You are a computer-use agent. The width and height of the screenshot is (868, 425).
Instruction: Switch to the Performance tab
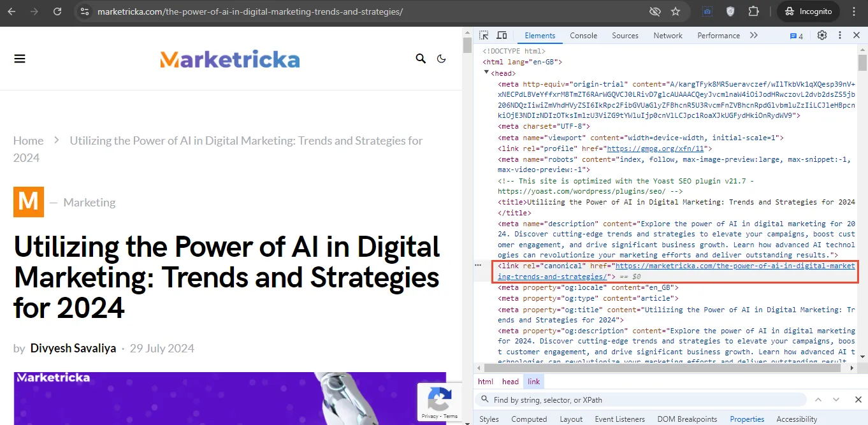click(718, 36)
